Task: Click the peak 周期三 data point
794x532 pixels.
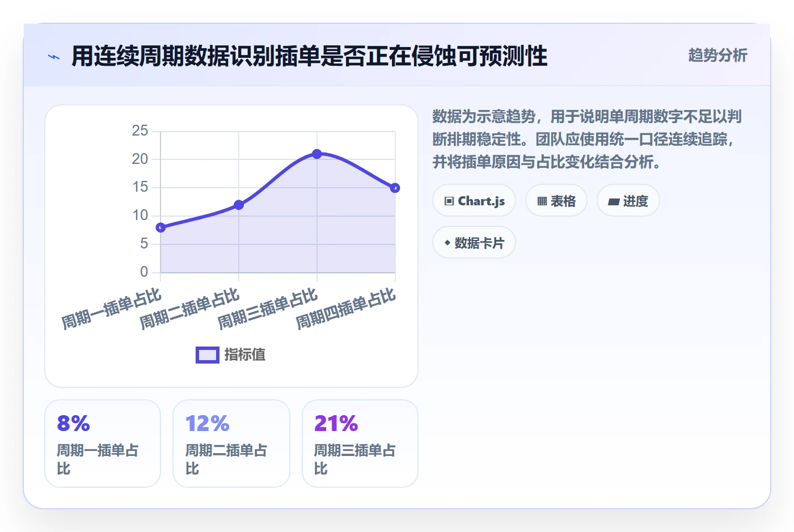Action: click(317, 154)
